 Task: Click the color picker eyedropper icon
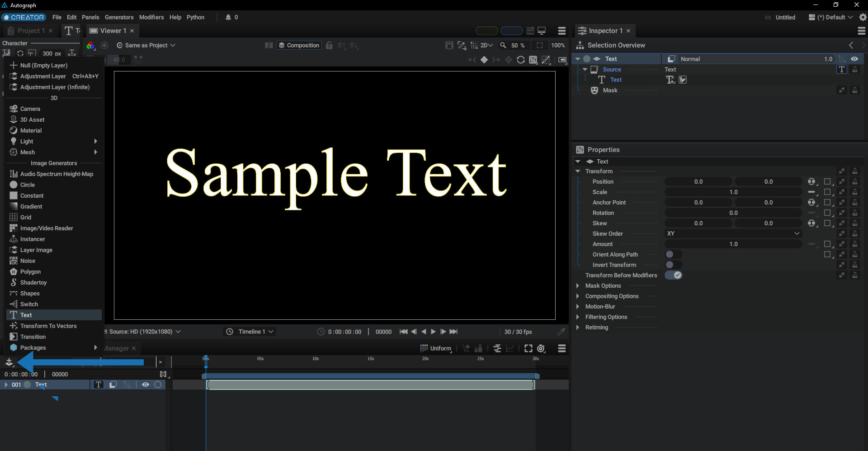(561, 332)
